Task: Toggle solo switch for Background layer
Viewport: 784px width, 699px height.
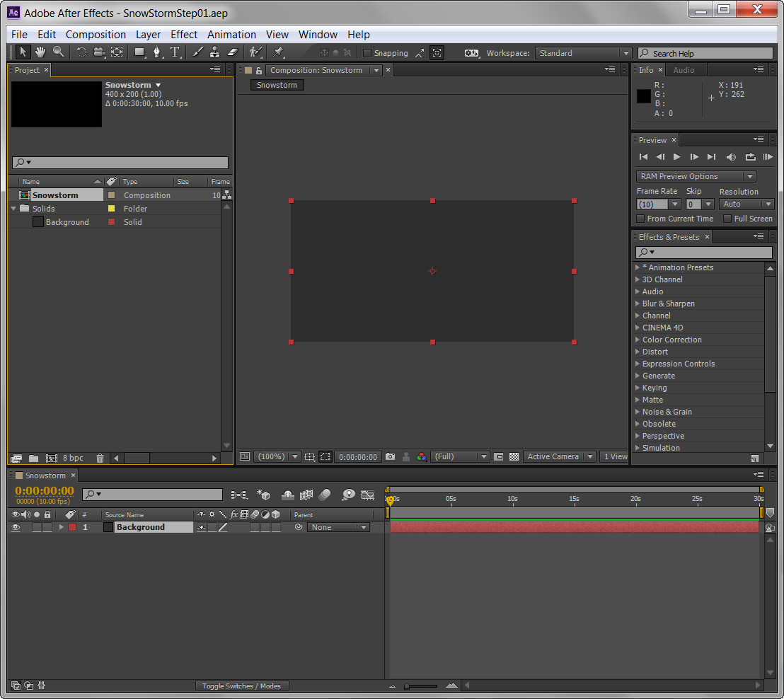Action: (x=37, y=527)
